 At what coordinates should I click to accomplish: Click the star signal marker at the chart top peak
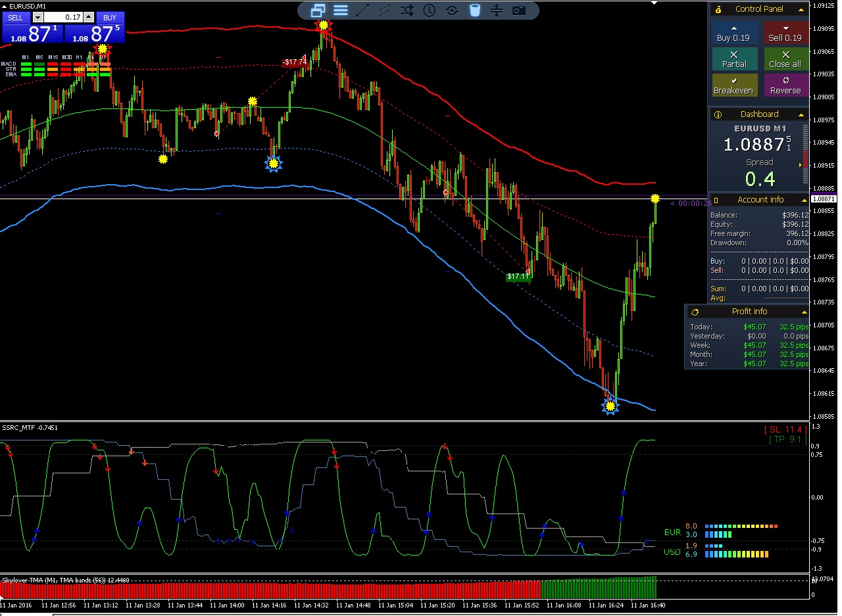[323, 26]
